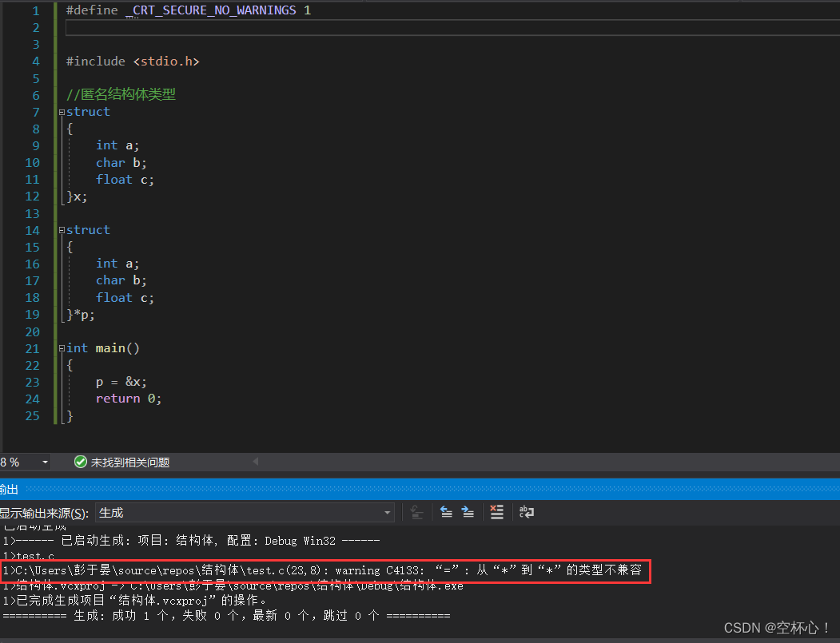Click the left scroll arrow near the status bar
Screen dimensions: 840x643
click(255, 462)
